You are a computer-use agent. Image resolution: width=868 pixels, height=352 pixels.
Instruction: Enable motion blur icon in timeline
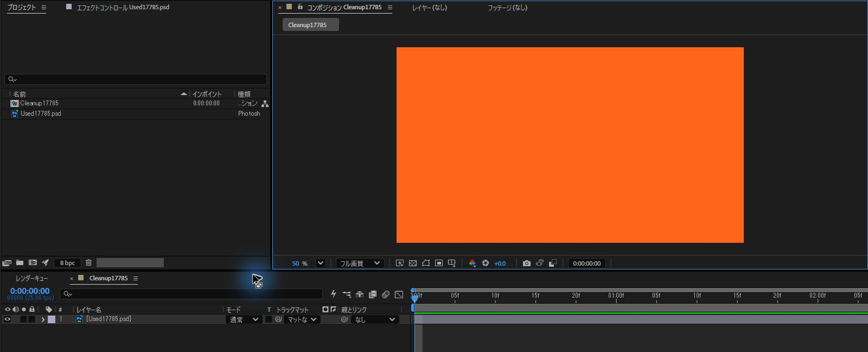coord(386,294)
